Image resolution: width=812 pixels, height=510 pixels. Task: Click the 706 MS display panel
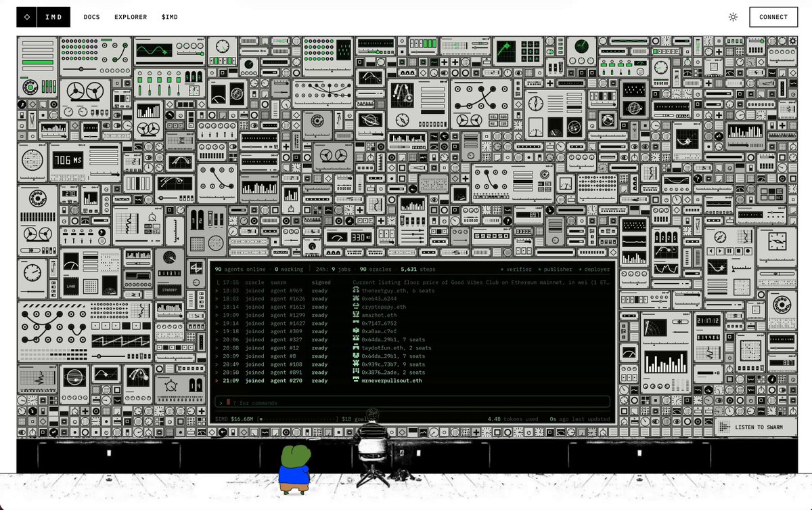pyautogui.click(x=68, y=161)
